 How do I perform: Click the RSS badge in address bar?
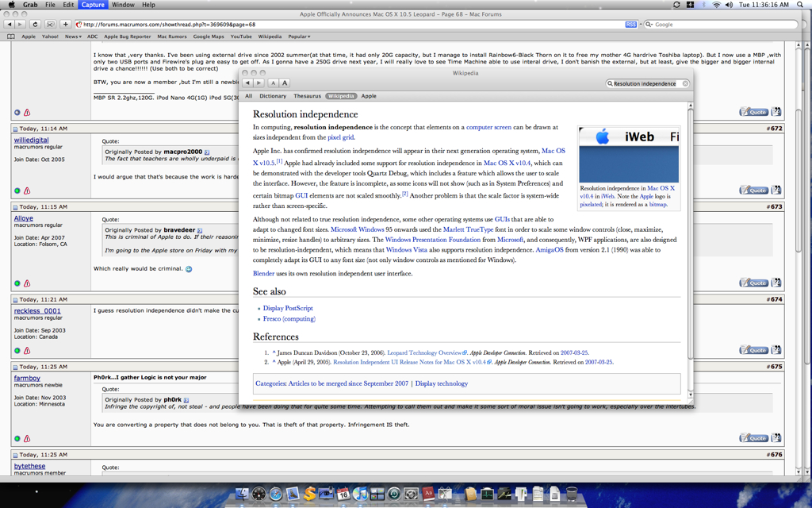point(630,25)
